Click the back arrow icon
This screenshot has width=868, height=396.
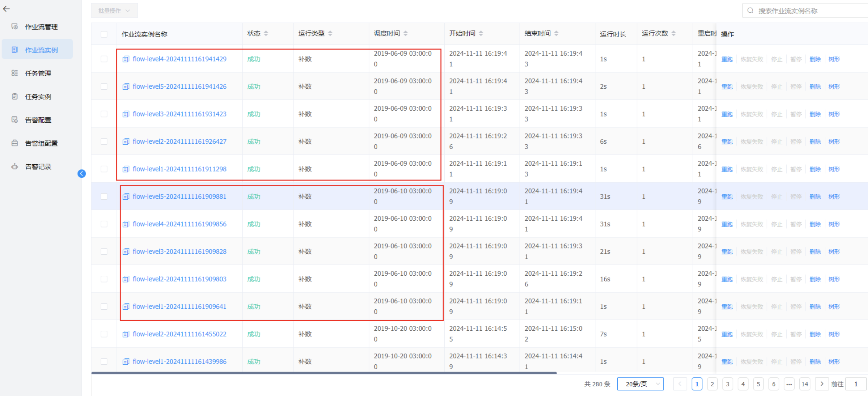(x=7, y=9)
